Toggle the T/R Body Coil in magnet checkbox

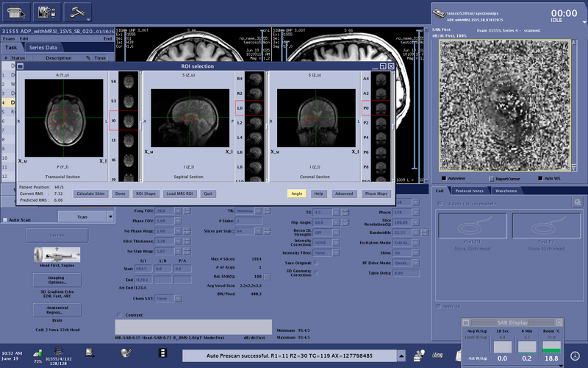click(440, 204)
